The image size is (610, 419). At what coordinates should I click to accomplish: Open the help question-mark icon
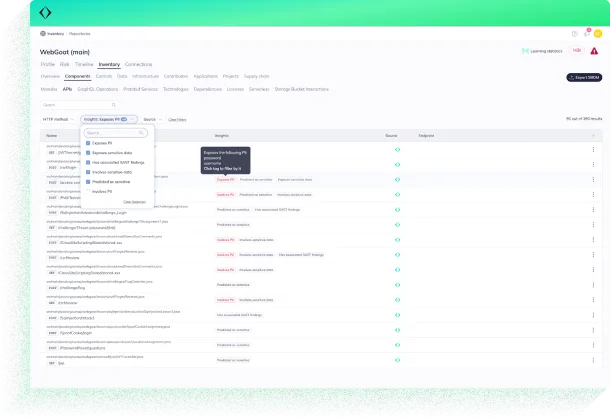(x=575, y=34)
